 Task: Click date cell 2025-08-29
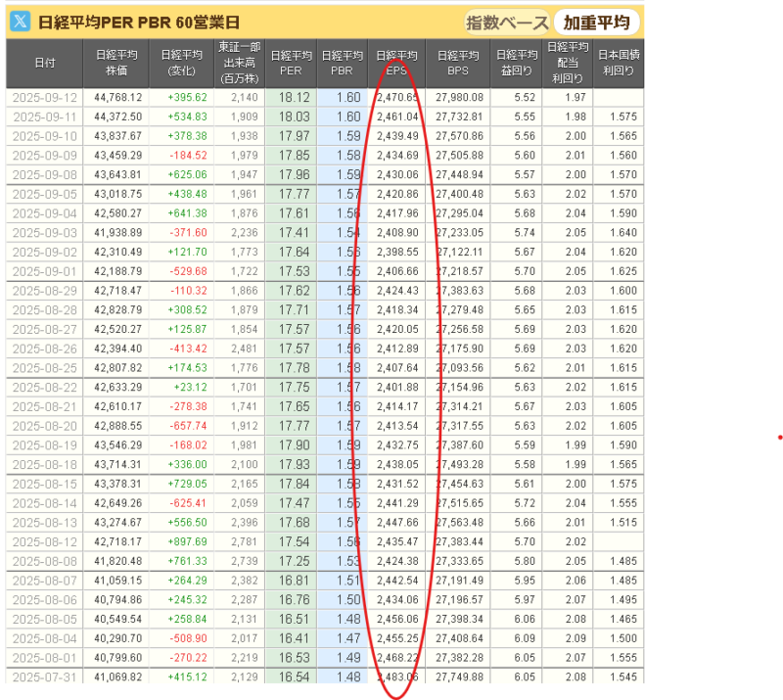(x=44, y=291)
